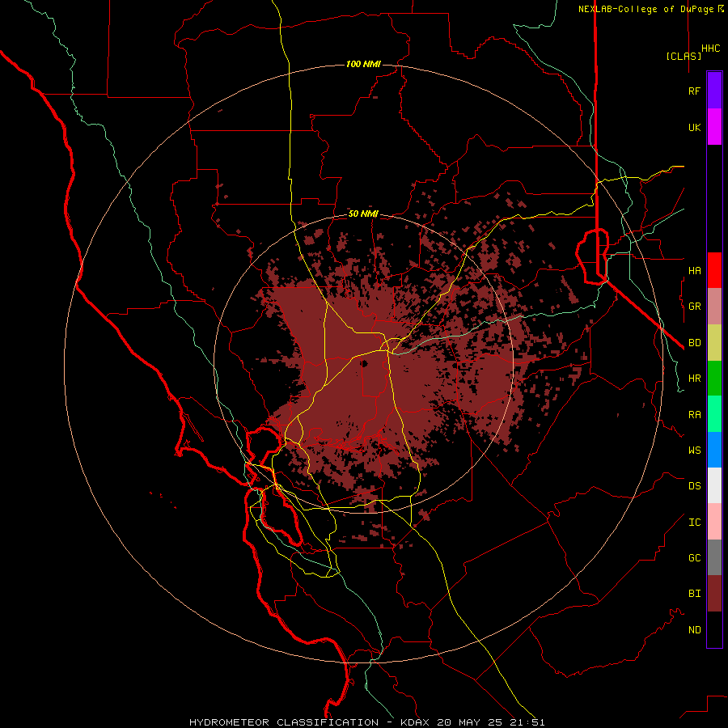728x728 pixels.
Task: Click the UK legend label
Action: (x=694, y=127)
